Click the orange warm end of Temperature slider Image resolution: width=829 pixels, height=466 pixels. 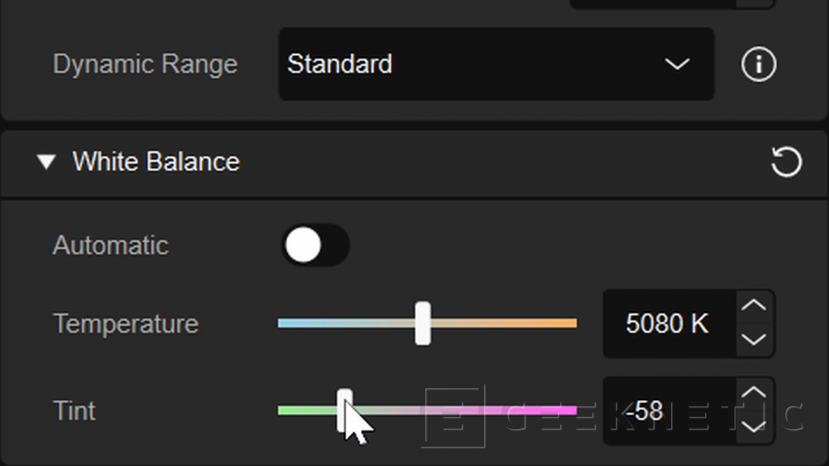[x=566, y=323]
